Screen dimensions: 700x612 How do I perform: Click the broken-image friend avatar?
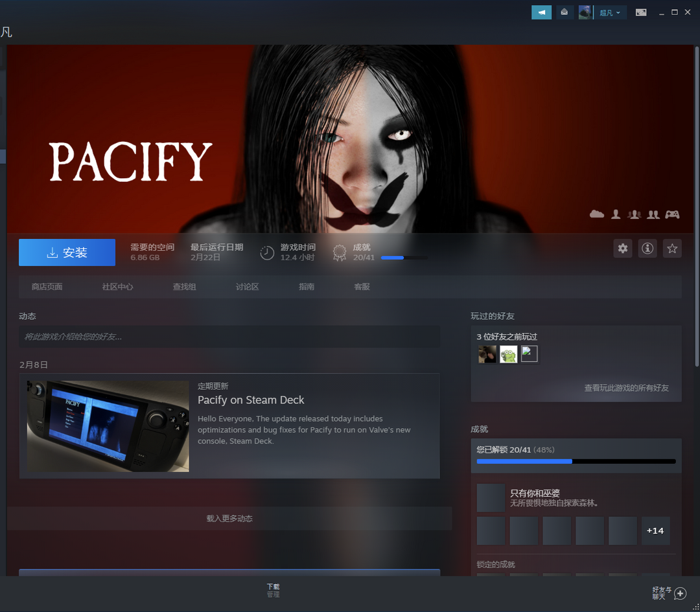click(x=529, y=355)
